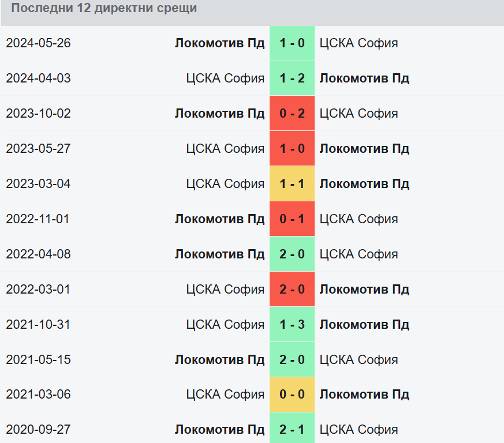Image resolution: width=504 pixels, height=443 pixels.
Task: Select the 2 - 1 score from 2020-09-27
Action: coord(292,430)
